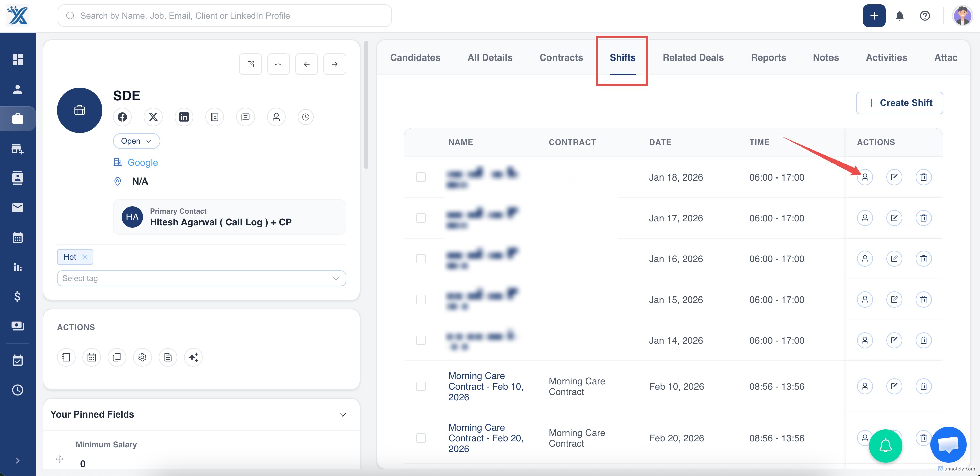Switch to the Candidates tab
Viewport: 980px width, 476px height.
point(415,58)
